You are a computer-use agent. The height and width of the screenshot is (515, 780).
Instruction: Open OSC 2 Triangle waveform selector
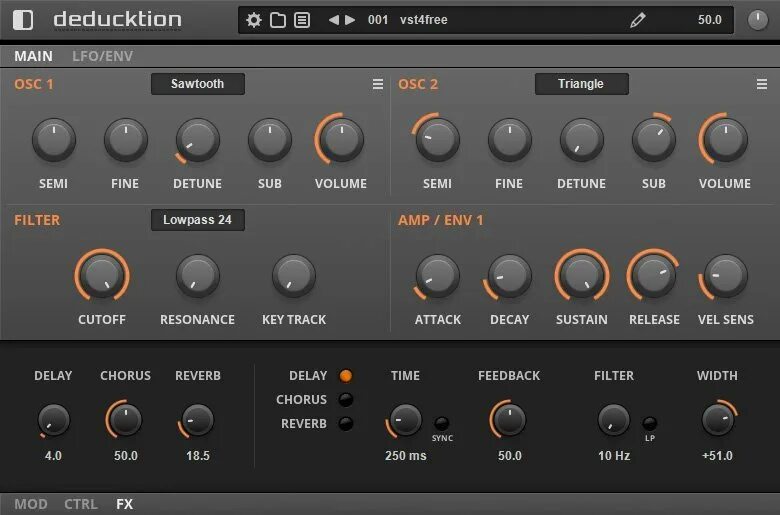[582, 84]
